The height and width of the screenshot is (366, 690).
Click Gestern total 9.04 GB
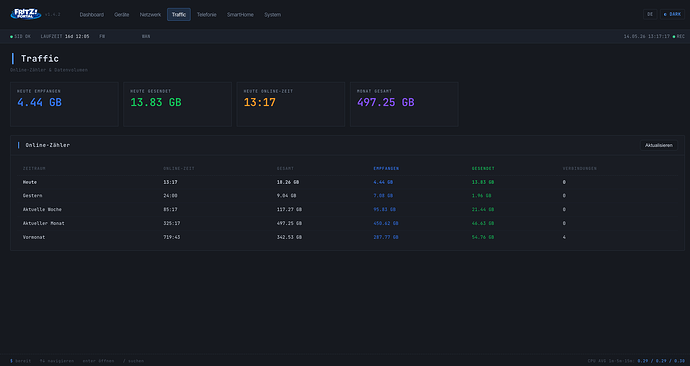[x=286, y=196]
